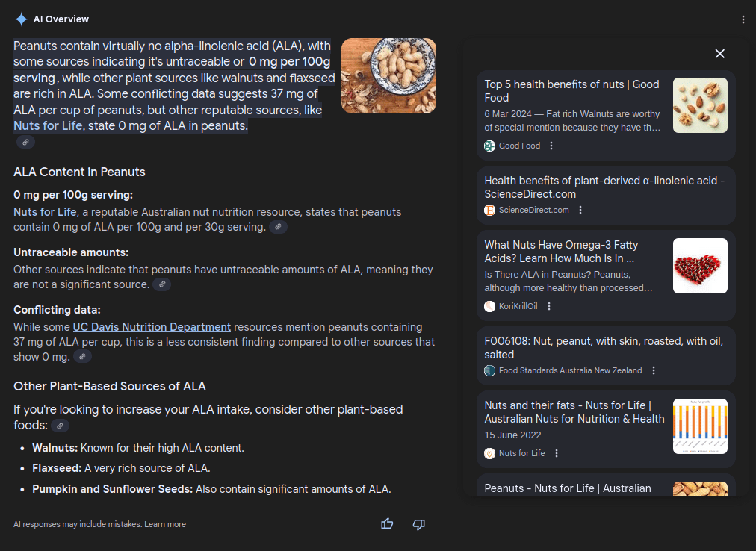Click citation icon after 'plant-based foods:'

[60, 426]
